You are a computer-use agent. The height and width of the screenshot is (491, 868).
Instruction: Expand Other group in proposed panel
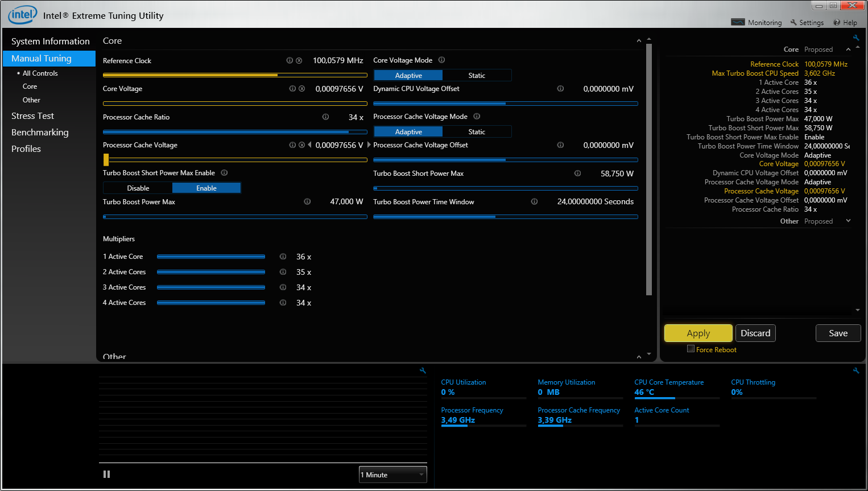click(x=848, y=221)
